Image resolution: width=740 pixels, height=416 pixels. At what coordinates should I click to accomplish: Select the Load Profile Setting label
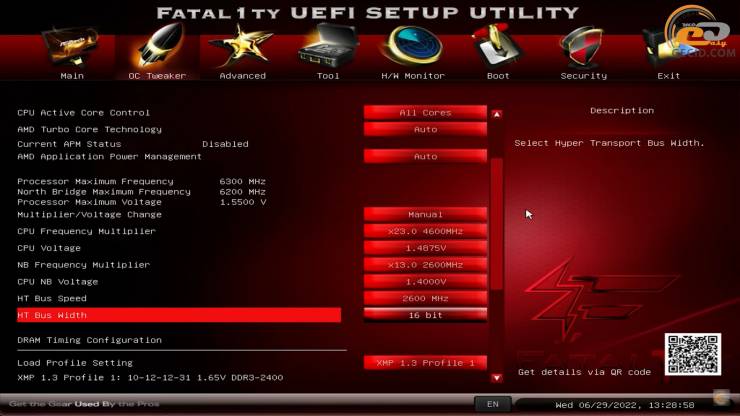click(75, 363)
